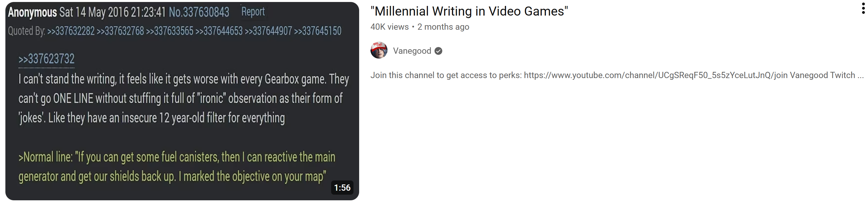Open quoted-by link >>337633565
The height and width of the screenshot is (202, 868).
coord(170,31)
